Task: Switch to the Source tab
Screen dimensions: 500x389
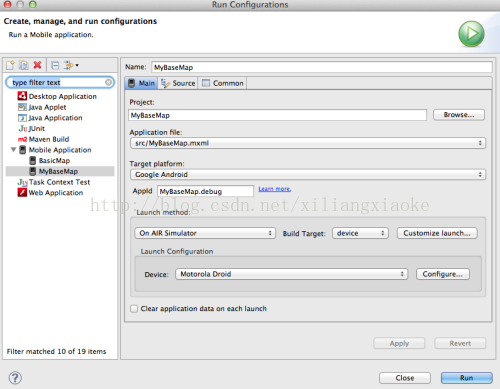Action: [x=178, y=83]
